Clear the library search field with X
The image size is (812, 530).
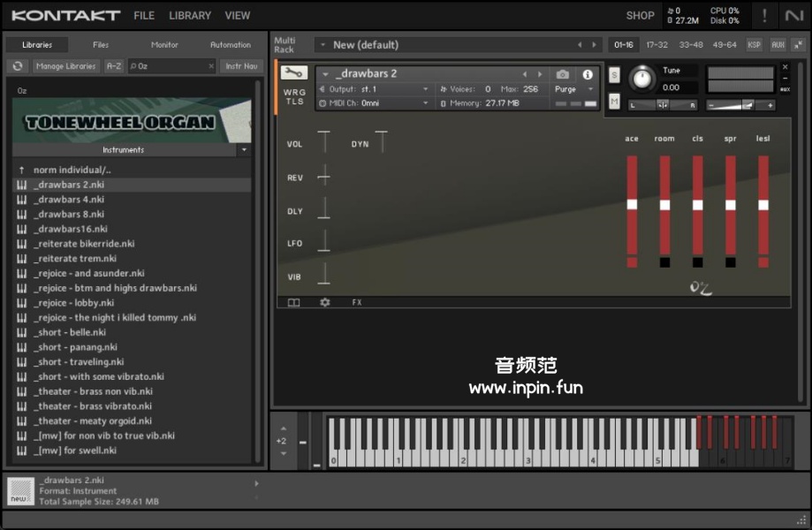(x=211, y=66)
